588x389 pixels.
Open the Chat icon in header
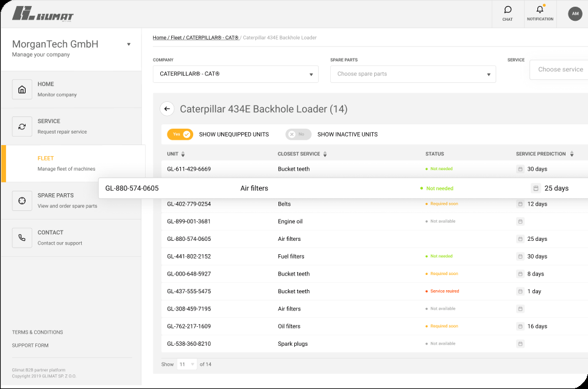click(x=508, y=13)
